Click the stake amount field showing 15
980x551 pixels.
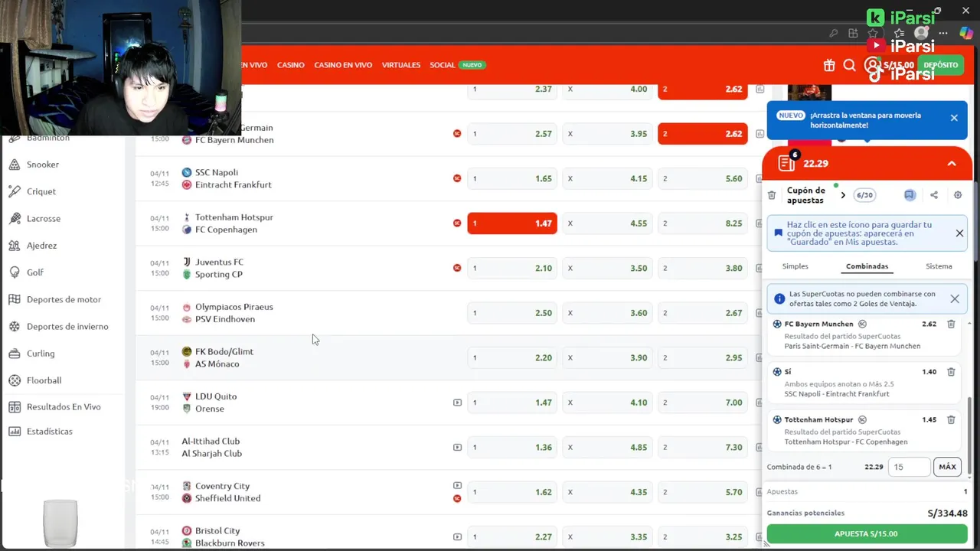click(909, 467)
